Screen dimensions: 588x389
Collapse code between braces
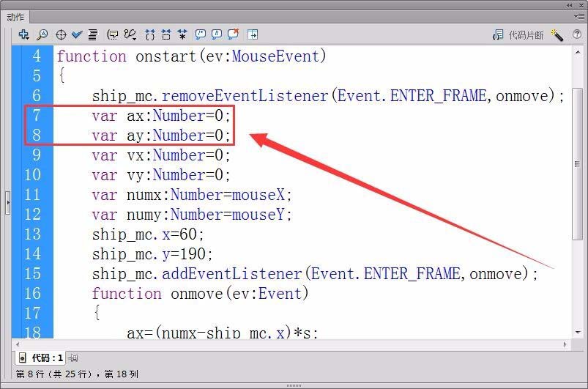coord(150,35)
